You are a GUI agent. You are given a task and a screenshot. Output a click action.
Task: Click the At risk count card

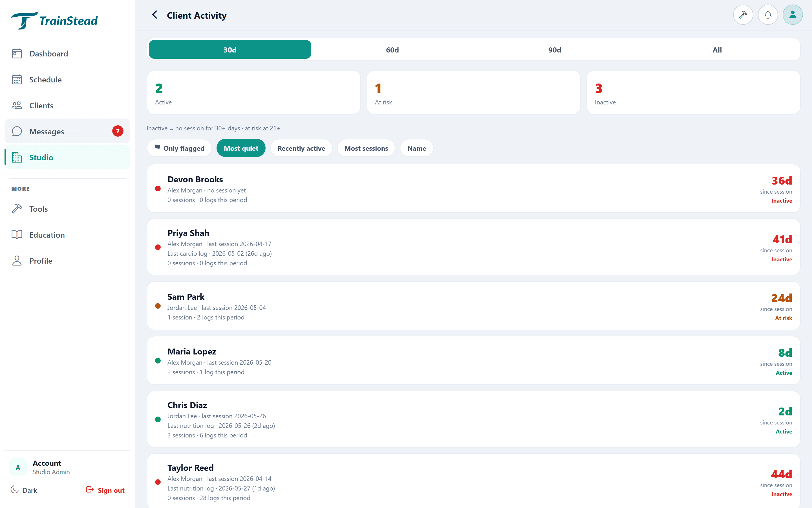pyautogui.click(x=473, y=92)
